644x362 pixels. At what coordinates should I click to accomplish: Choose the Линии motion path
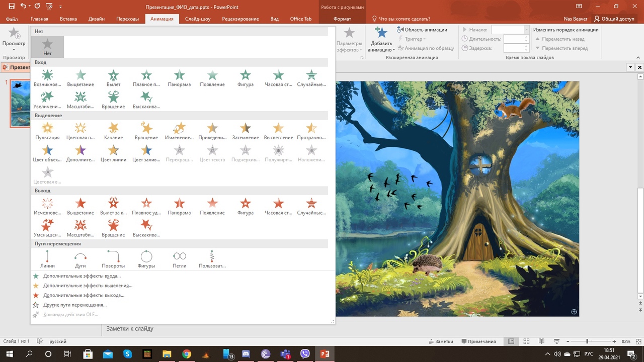[x=47, y=259]
